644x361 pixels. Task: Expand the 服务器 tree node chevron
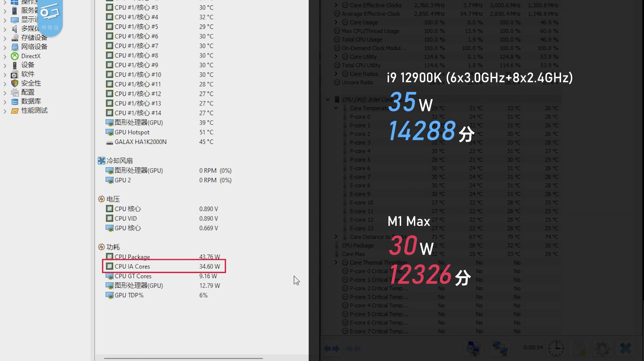(x=5, y=11)
